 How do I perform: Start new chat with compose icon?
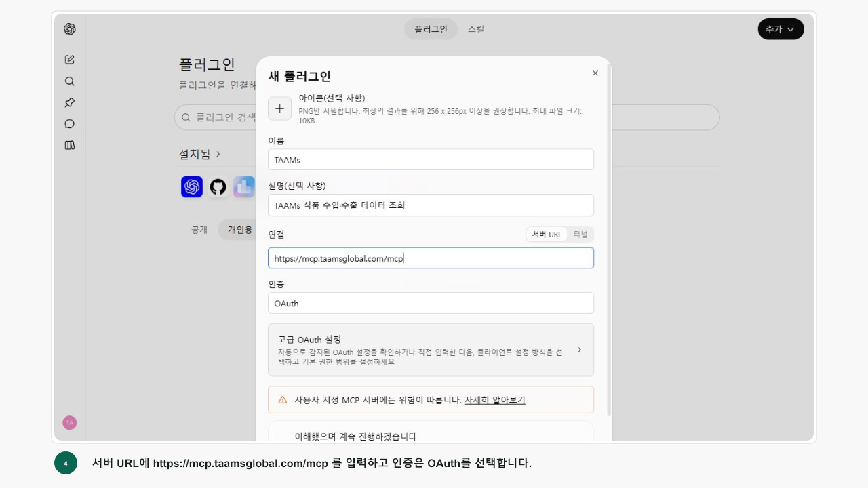coord(69,60)
